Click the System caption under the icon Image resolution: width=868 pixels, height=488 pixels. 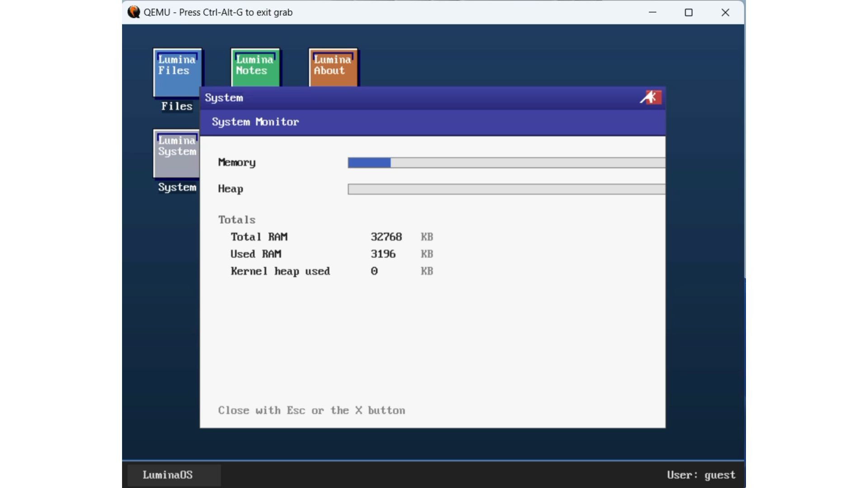click(x=177, y=187)
